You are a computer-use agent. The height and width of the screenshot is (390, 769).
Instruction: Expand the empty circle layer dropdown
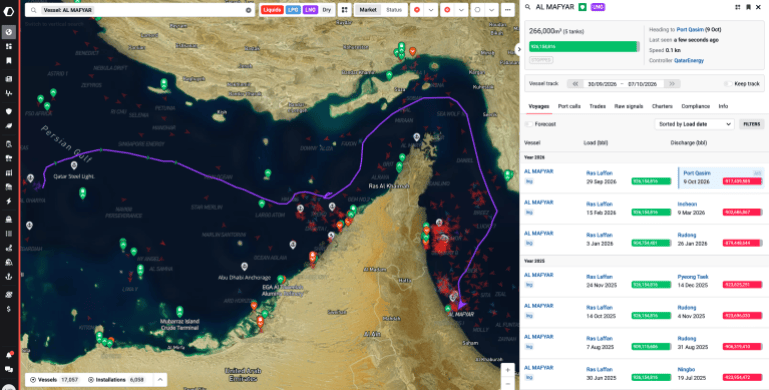[x=491, y=10]
